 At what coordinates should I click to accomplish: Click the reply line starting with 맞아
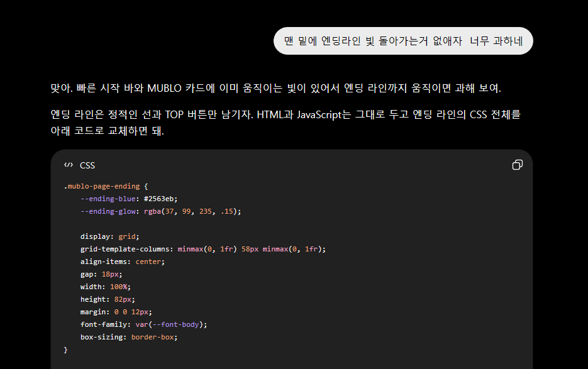click(276, 88)
